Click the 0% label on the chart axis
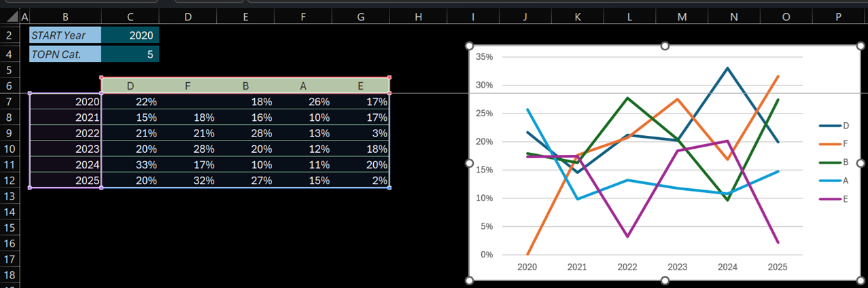 pos(487,255)
